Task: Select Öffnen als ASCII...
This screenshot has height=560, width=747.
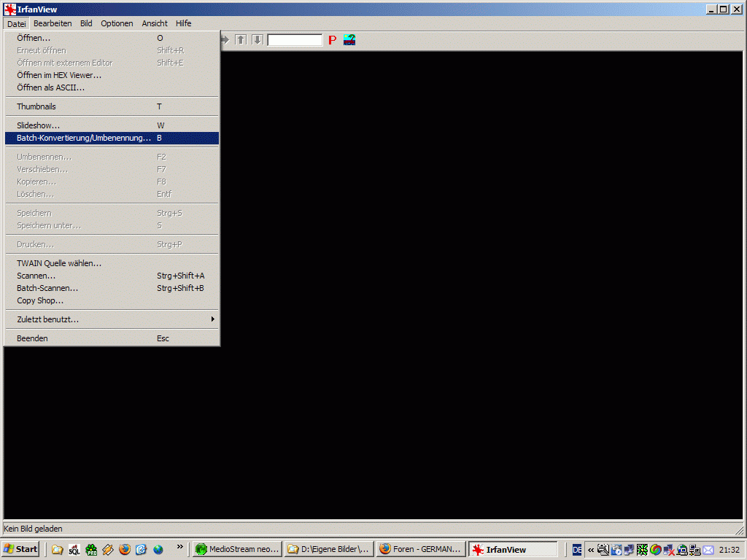Action: [x=112, y=87]
